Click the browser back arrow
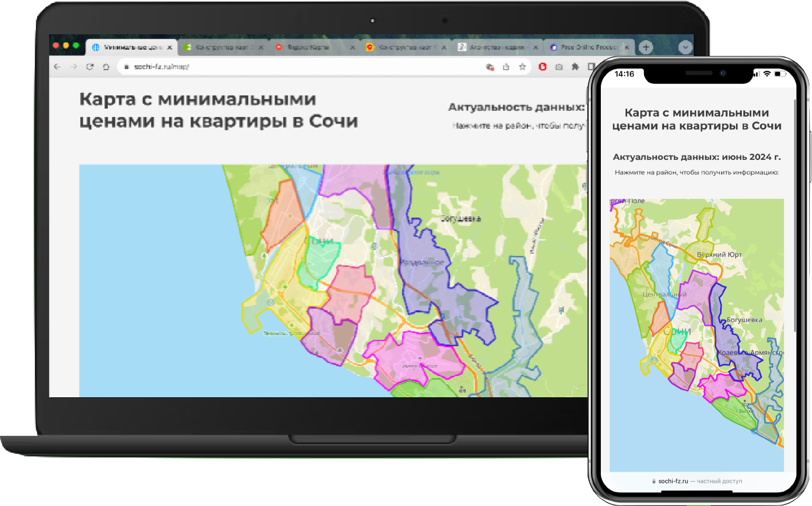 click(57, 66)
